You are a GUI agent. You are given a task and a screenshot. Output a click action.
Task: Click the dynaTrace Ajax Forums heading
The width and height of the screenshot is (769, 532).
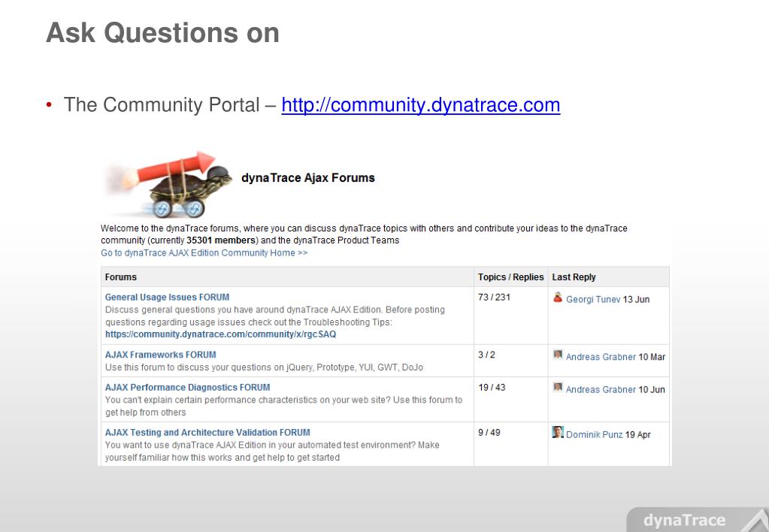308,178
